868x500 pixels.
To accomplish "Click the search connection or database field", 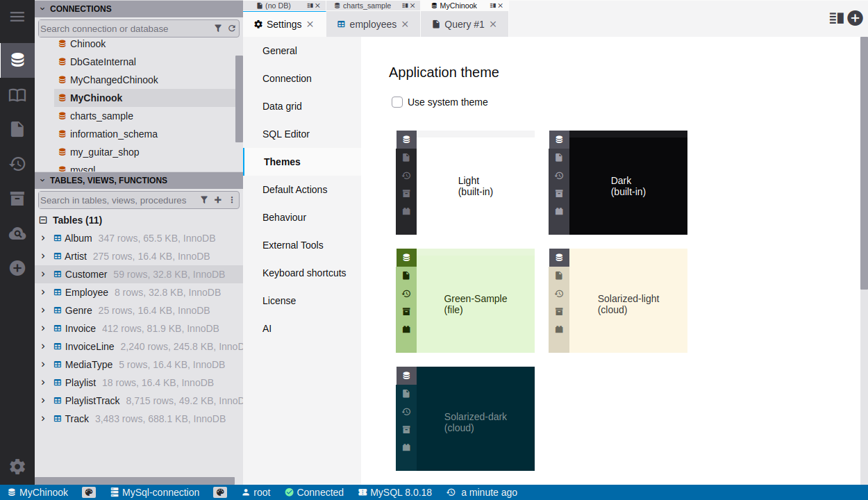I will pyautogui.click(x=124, y=28).
